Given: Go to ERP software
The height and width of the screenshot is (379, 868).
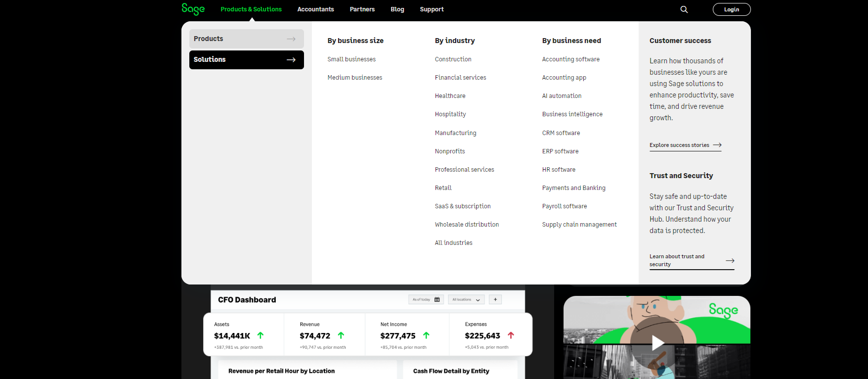Looking at the screenshot, I should (561, 151).
